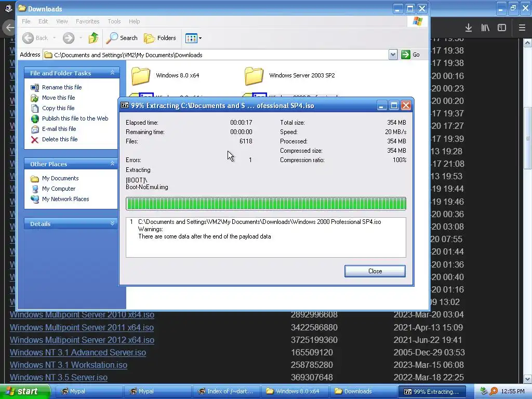The image size is (532, 399).
Task: Expand the Address bar dropdown arrow
Action: click(x=393, y=55)
